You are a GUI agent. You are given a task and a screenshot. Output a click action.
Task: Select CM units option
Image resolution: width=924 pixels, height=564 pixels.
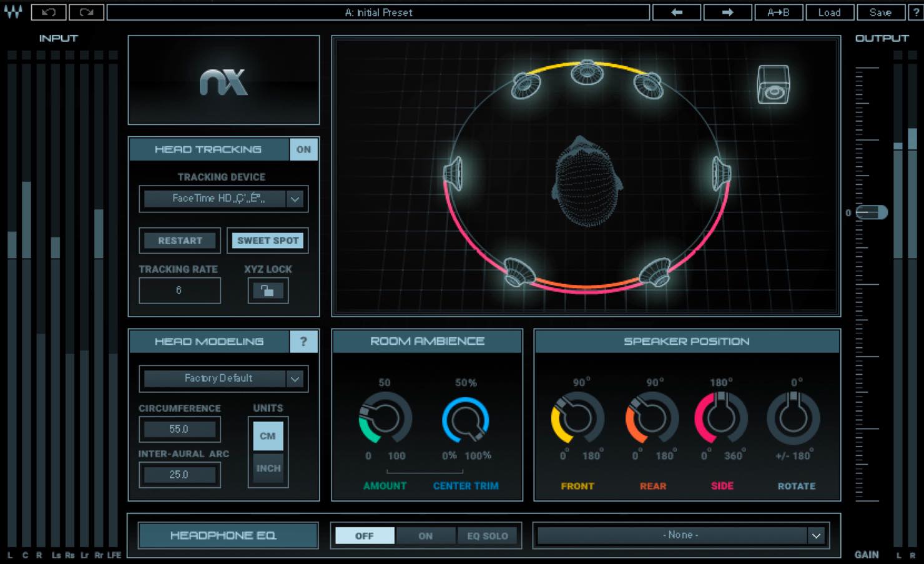click(268, 436)
